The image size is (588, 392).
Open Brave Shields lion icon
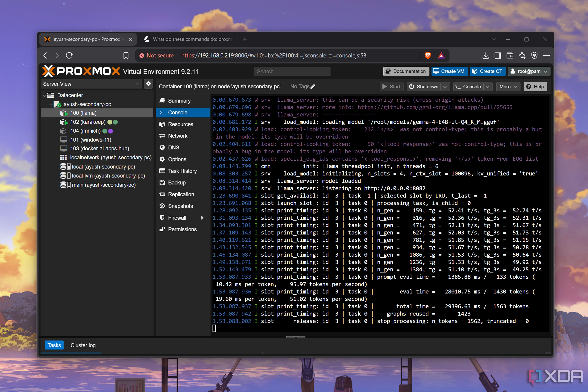point(428,56)
